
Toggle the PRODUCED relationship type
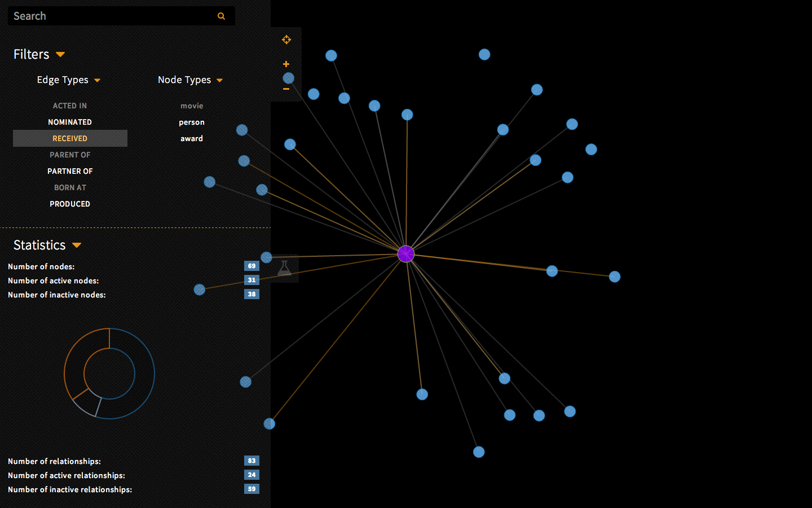[x=70, y=204]
